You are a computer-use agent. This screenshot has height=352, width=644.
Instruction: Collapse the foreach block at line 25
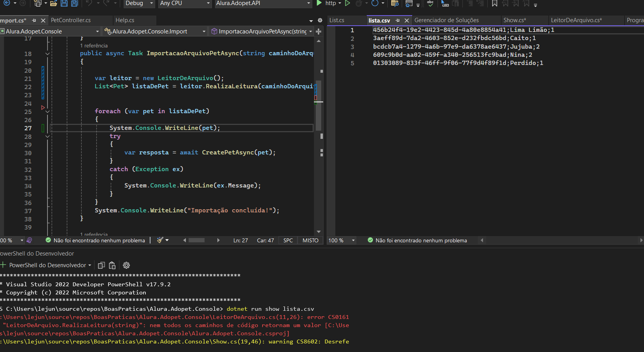click(x=47, y=112)
